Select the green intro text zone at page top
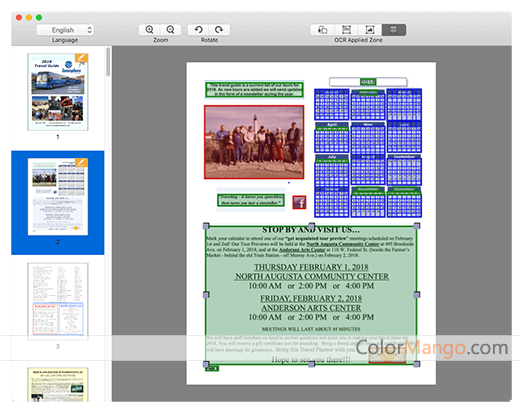This screenshot has height=412, width=520. [x=254, y=90]
